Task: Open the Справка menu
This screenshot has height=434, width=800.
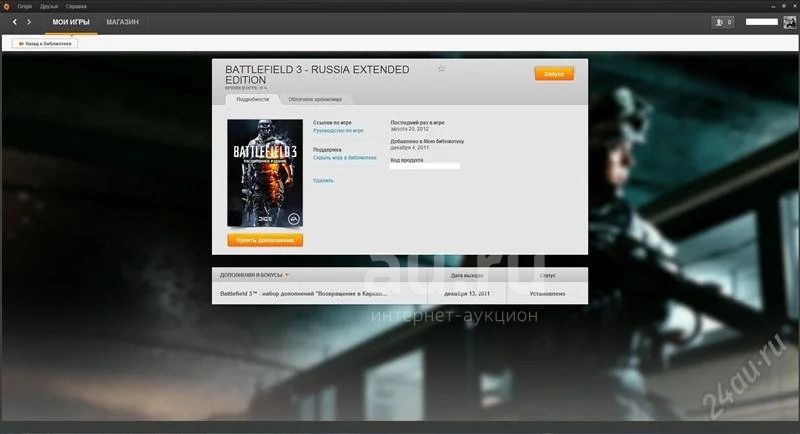Action: [76, 7]
